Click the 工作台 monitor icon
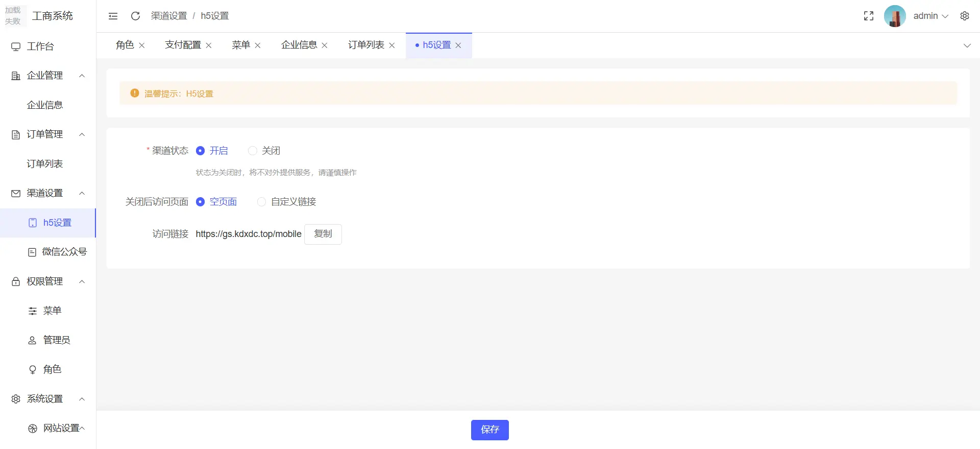This screenshot has height=449, width=980. coord(16,46)
